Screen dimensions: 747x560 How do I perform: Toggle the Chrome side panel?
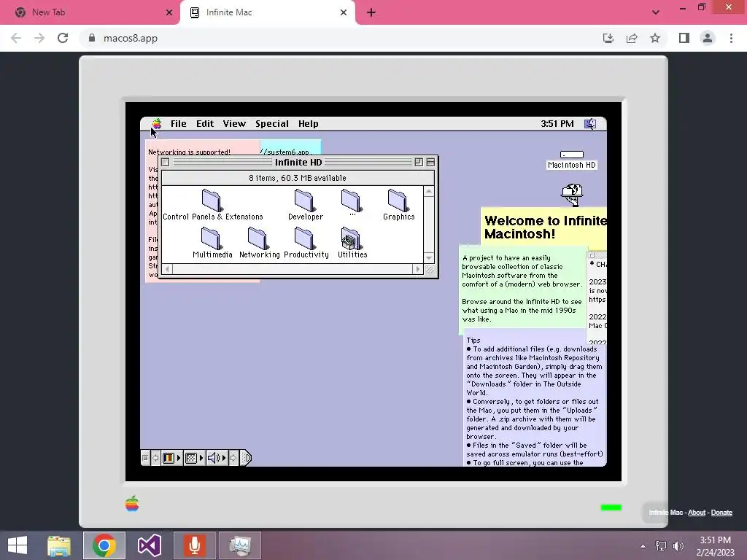click(x=684, y=38)
